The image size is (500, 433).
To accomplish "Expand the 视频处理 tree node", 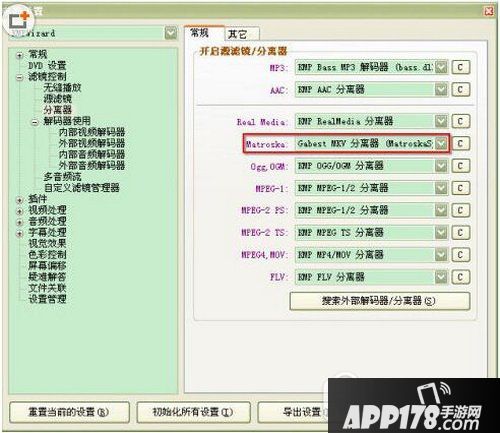I will pyautogui.click(x=20, y=211).
